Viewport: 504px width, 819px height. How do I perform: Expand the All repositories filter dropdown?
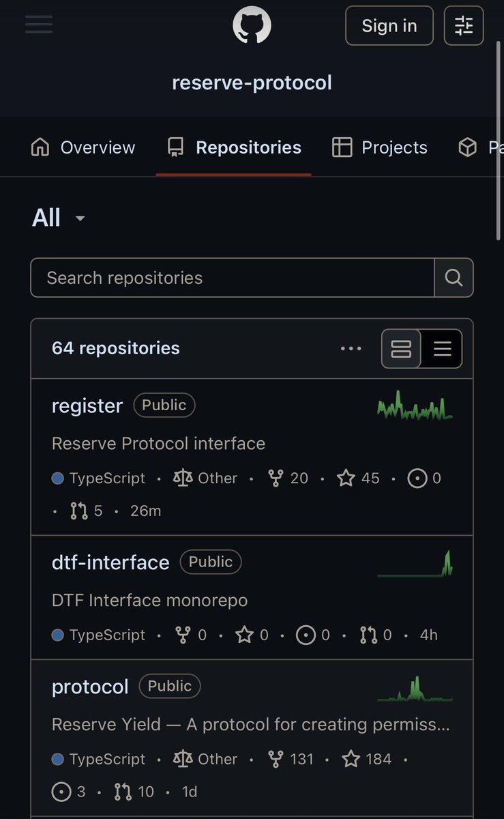pyautogui.click(x=59, y=218)
